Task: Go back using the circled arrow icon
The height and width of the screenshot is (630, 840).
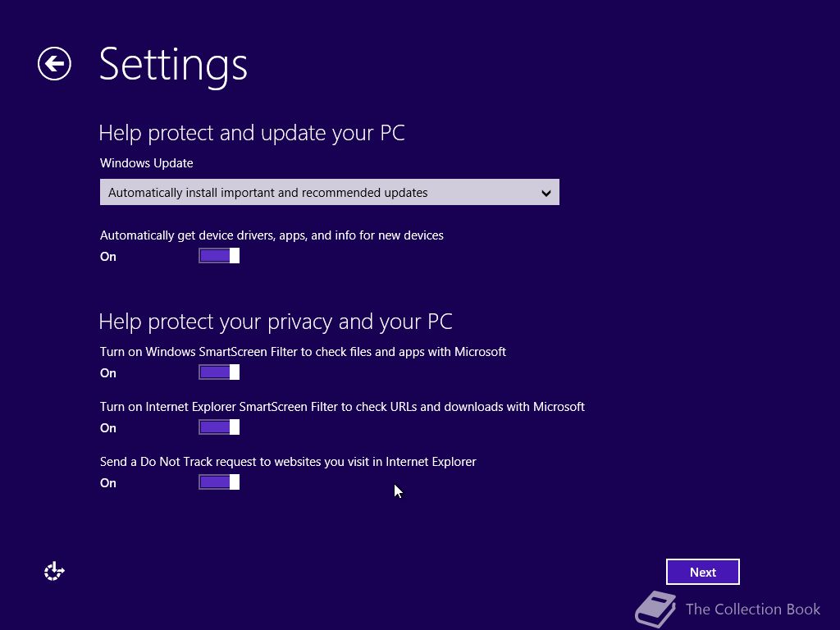Action: point(54,64)
